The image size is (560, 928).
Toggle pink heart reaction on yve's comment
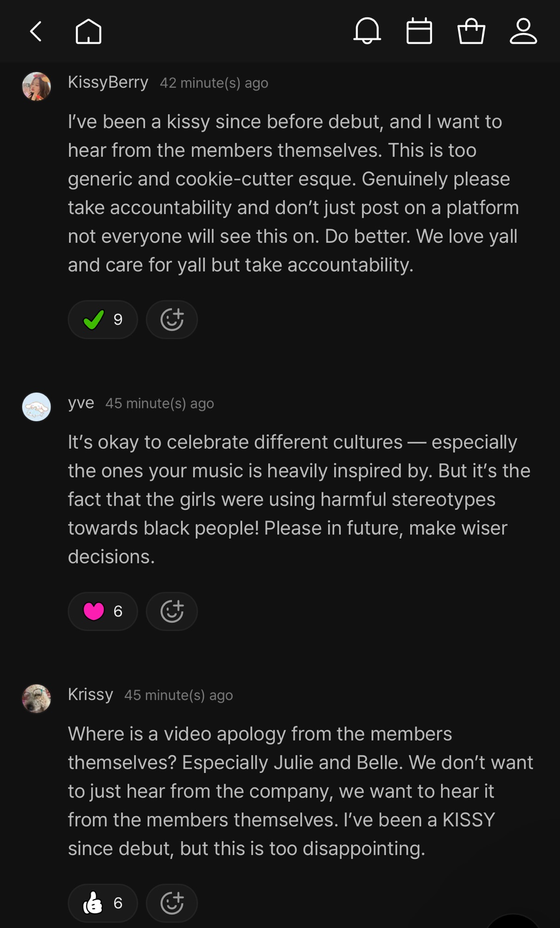[103, 611]
